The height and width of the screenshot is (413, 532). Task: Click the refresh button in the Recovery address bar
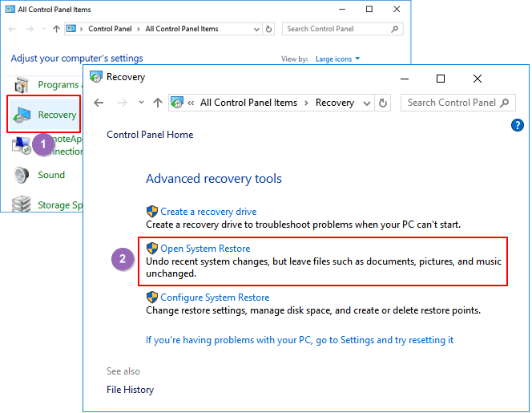tap(383, 103)
